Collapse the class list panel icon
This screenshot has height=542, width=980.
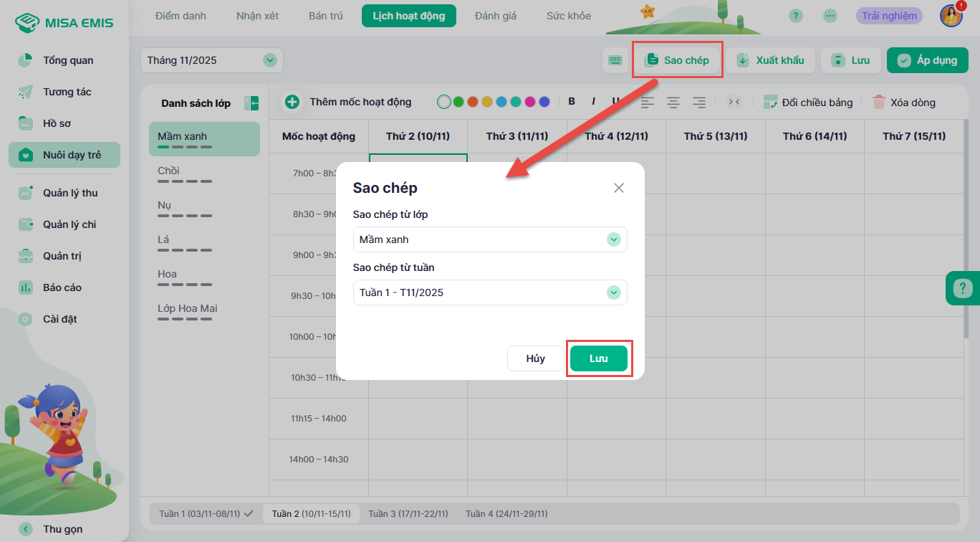(x=251, y=103)
